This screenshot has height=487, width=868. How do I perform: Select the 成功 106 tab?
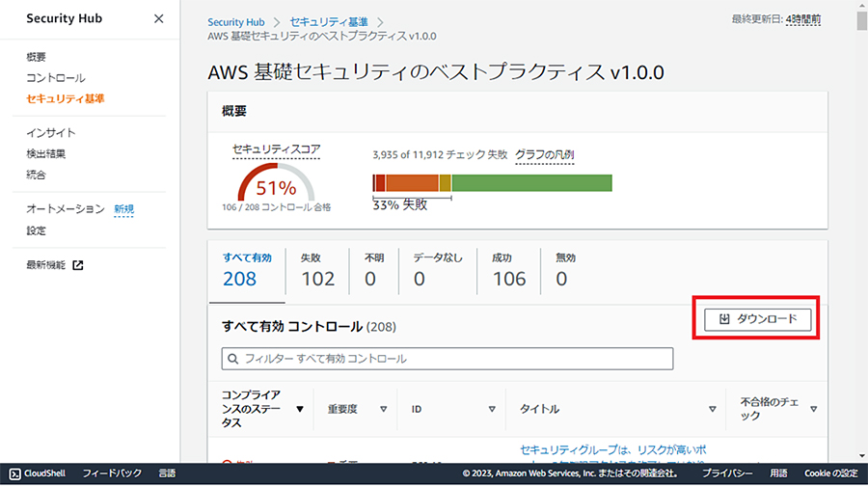pos(508,271)
